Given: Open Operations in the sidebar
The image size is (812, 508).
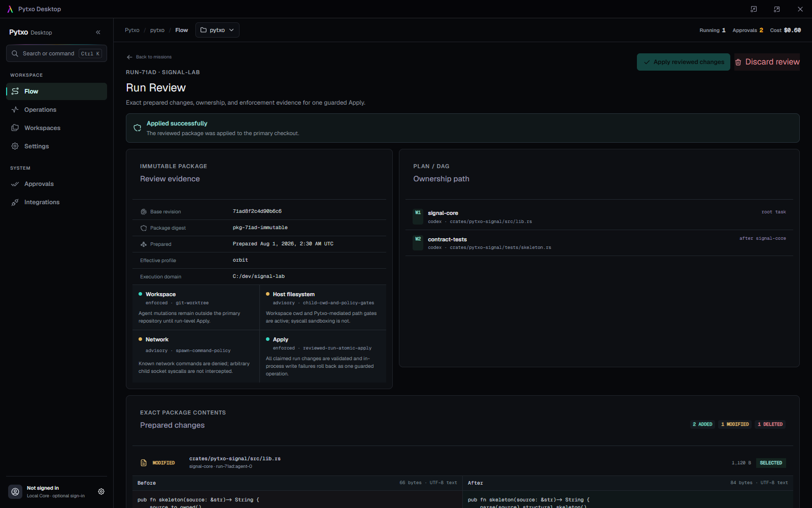Looking at the screenshot, I should [x=56, y=110].
